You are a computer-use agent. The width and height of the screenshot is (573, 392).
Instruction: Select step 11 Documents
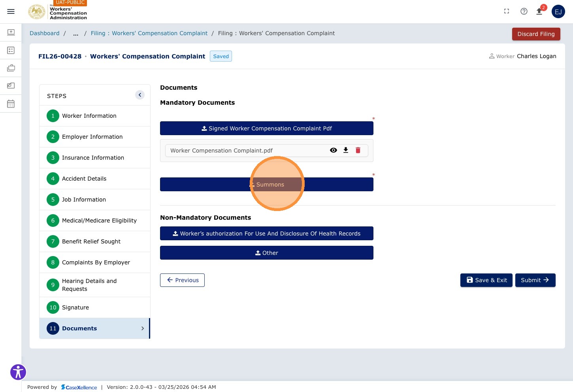(95, 328)
